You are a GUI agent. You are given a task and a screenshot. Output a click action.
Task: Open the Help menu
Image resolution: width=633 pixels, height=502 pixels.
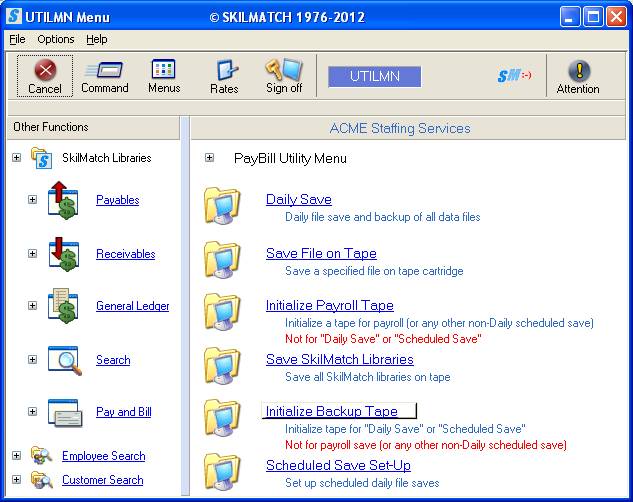96,39
